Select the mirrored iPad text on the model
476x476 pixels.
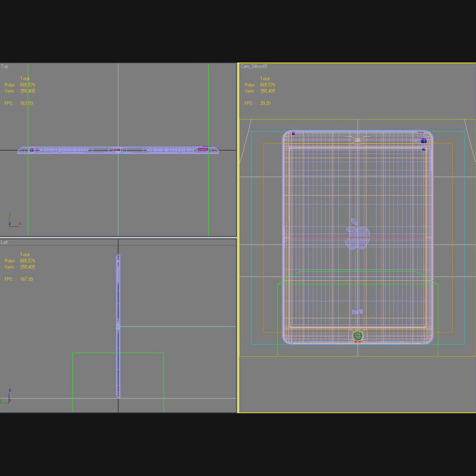[x=357, y=312]
